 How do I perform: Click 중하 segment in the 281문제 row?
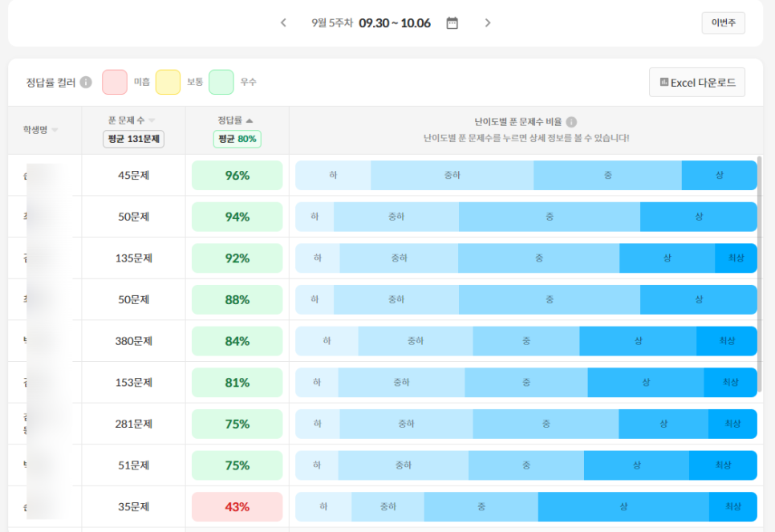click(x=406, y=424)
